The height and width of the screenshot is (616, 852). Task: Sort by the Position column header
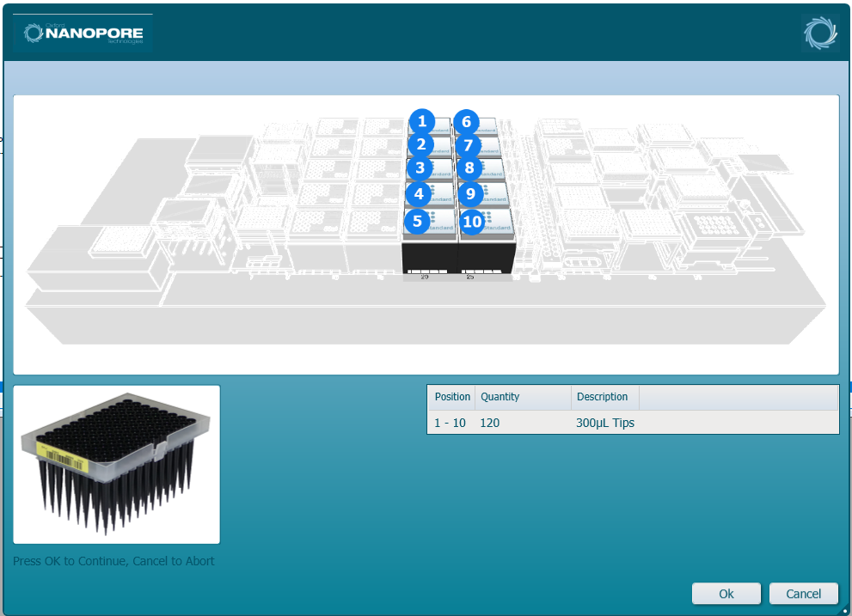point(451,397)
